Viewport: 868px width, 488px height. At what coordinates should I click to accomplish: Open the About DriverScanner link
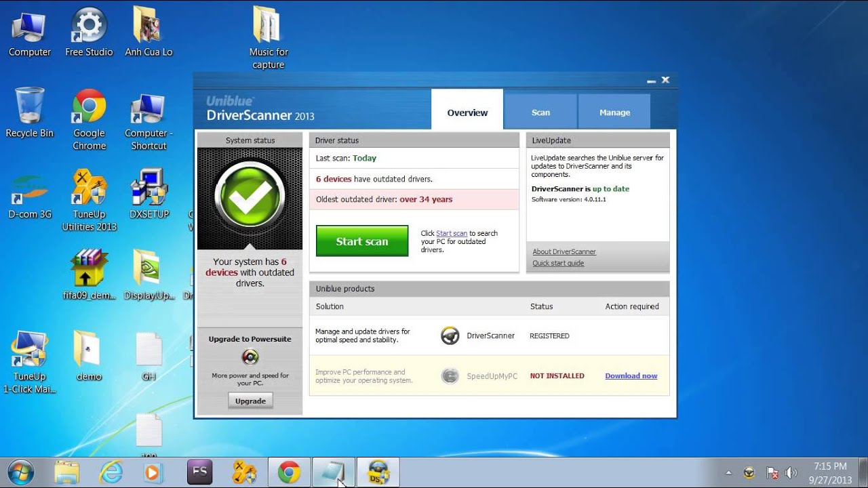(564, 251)
